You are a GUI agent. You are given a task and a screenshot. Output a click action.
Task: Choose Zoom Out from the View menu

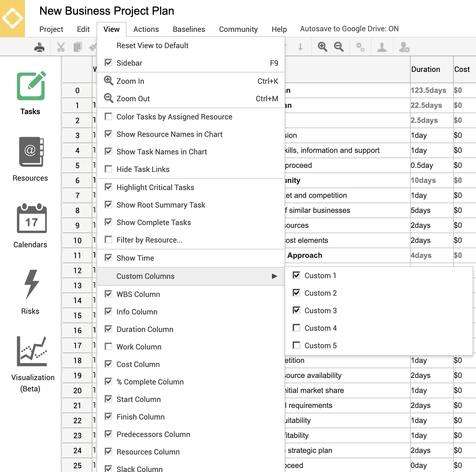[191, 99]
